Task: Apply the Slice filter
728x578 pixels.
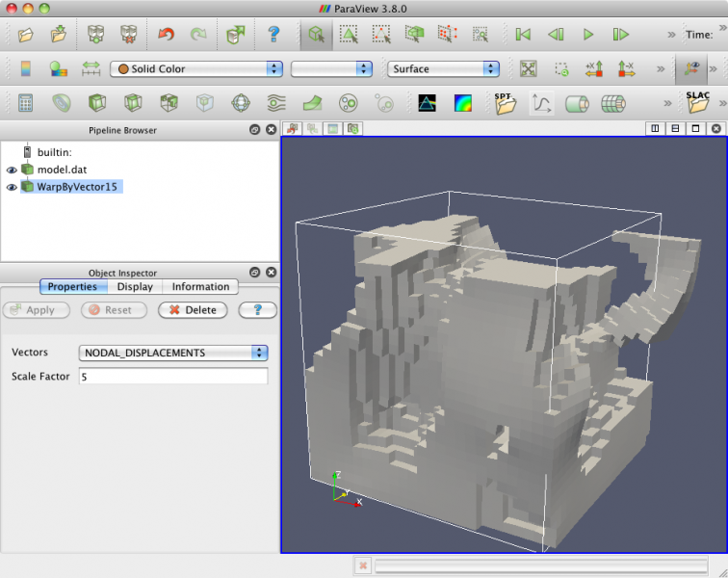Action: [x=133, y=103]
